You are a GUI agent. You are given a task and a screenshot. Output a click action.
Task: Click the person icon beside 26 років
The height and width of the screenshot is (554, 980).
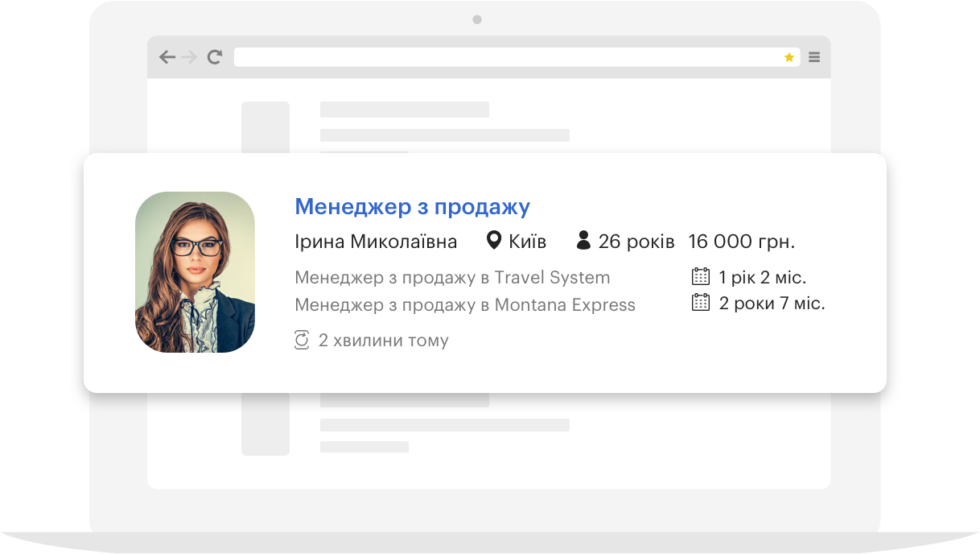click(x=584, y=241)
